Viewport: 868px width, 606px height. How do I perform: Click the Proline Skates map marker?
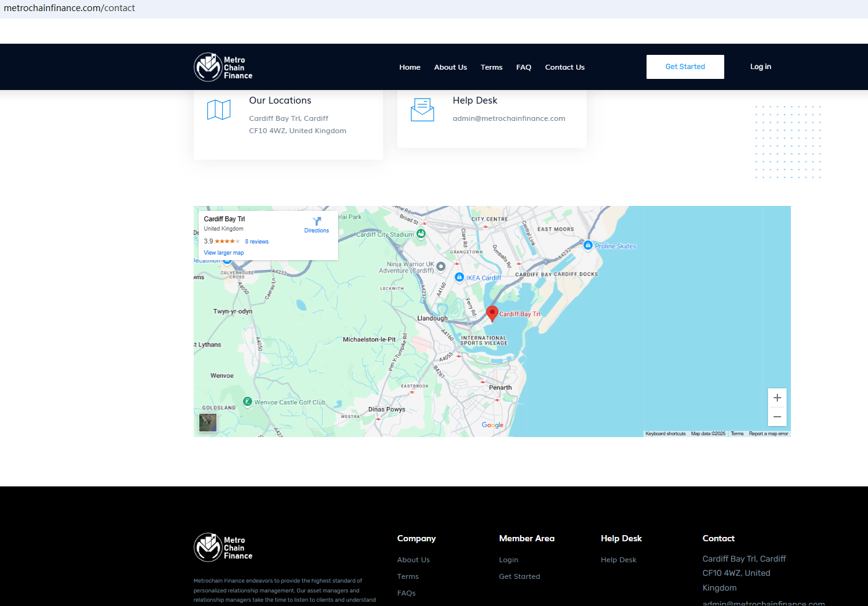[x=588, y=245]
